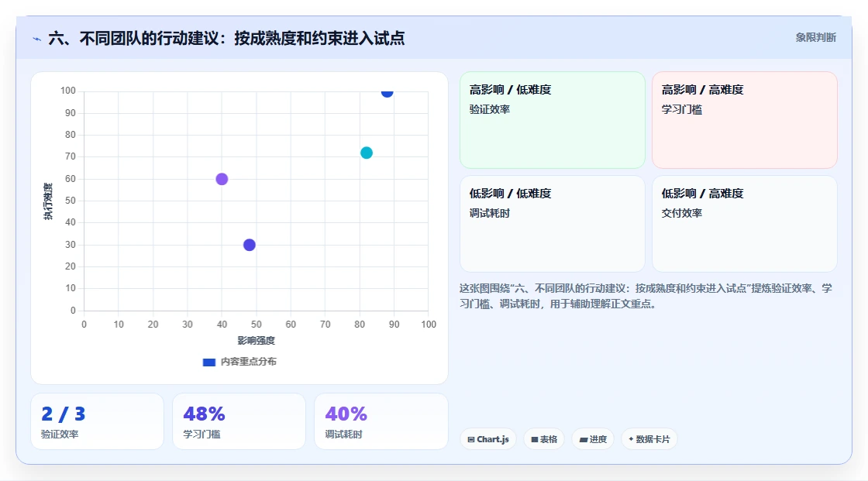868x481 pixels.
Task: Click the Chart.js chip icon
Action: pyautogui.click(x=471, y=439)
